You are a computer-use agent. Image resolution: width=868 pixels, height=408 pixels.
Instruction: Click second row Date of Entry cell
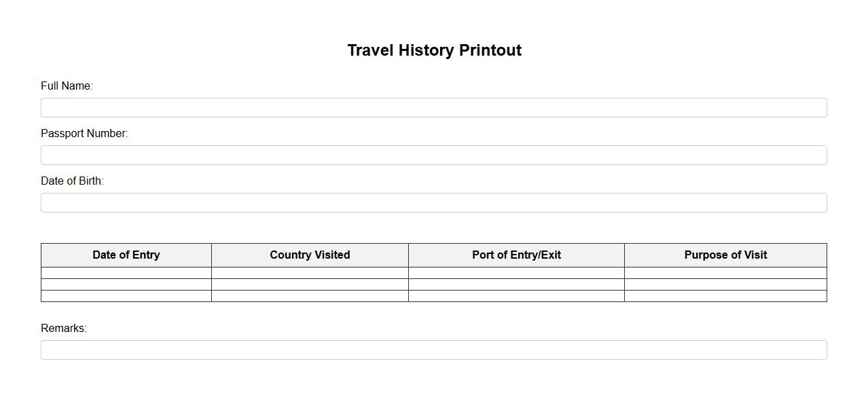[x=126, y=284]
